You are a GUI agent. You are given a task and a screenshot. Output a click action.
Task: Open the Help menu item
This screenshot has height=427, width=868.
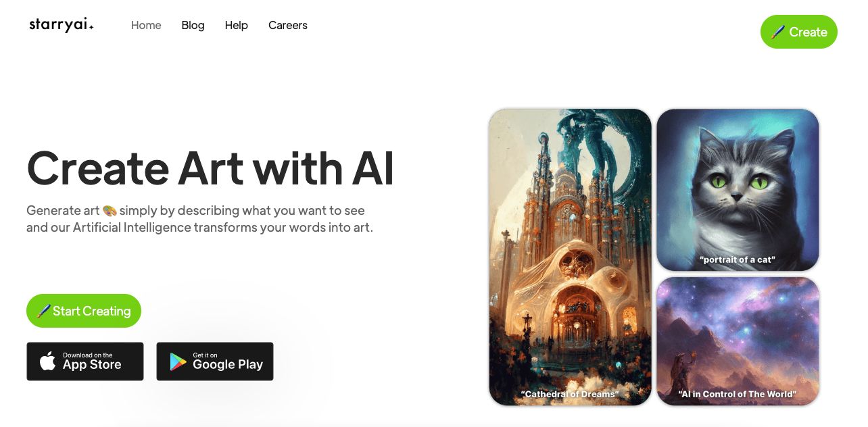coord(237,25)
